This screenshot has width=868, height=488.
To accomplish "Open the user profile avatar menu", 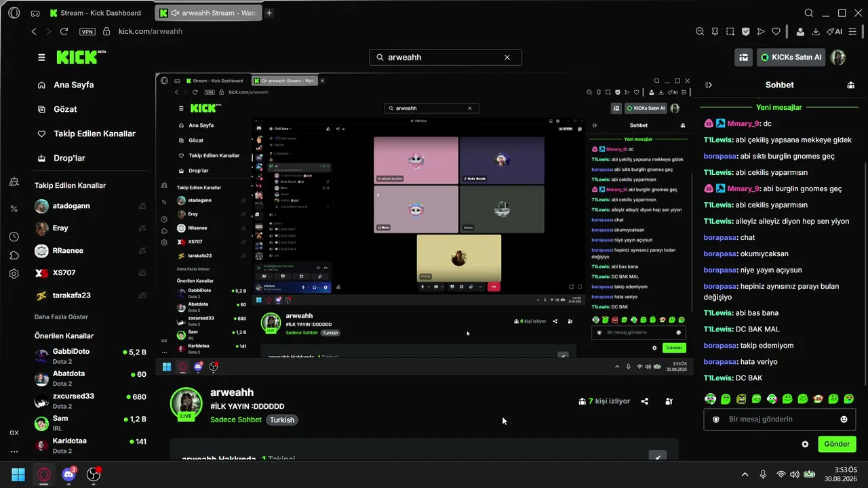I will point(838,58).
